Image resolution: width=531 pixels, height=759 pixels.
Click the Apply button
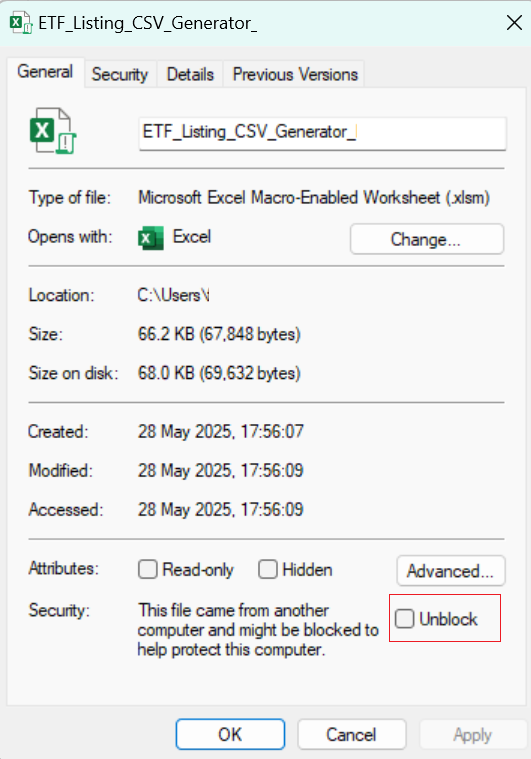[x=472, y=735]
